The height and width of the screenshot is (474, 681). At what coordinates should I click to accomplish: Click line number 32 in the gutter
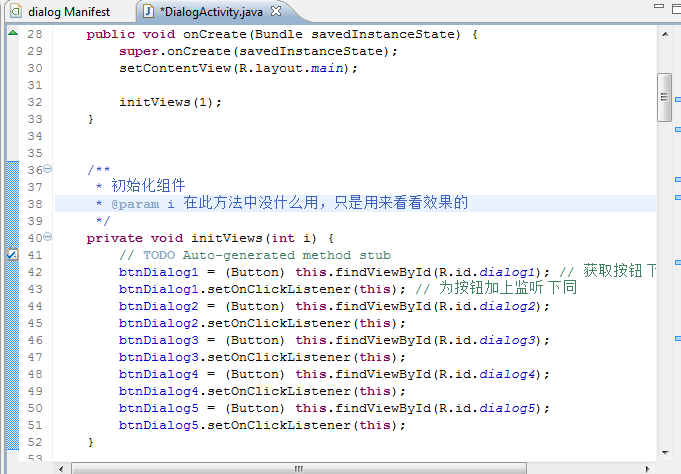click(35, 102)
